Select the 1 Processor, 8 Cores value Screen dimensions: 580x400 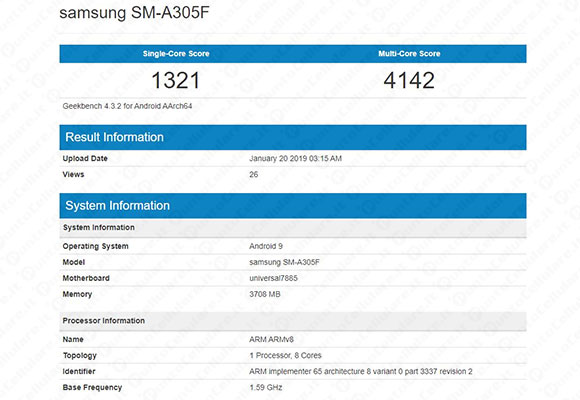pos(285,356)
